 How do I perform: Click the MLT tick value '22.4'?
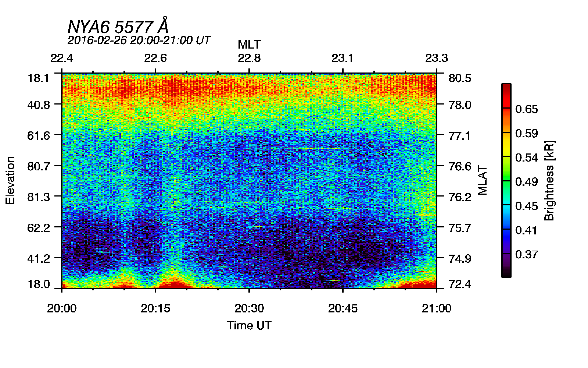62,58
